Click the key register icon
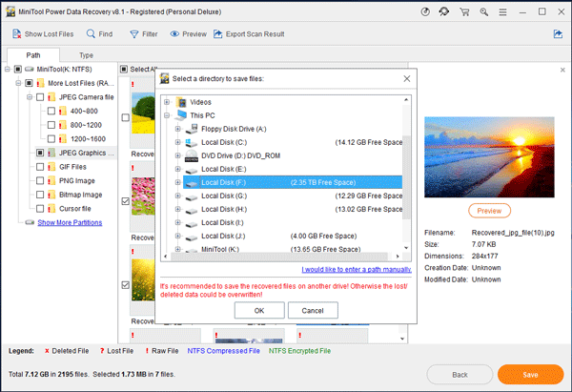572x392 pixels. point(483,12)
